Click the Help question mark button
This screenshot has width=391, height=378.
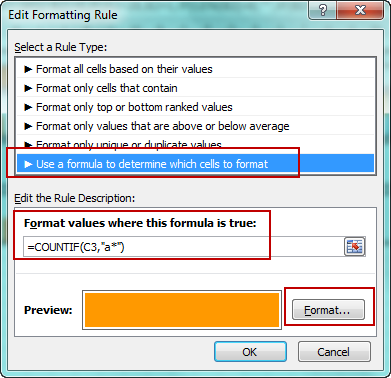[x=322, y=11]
